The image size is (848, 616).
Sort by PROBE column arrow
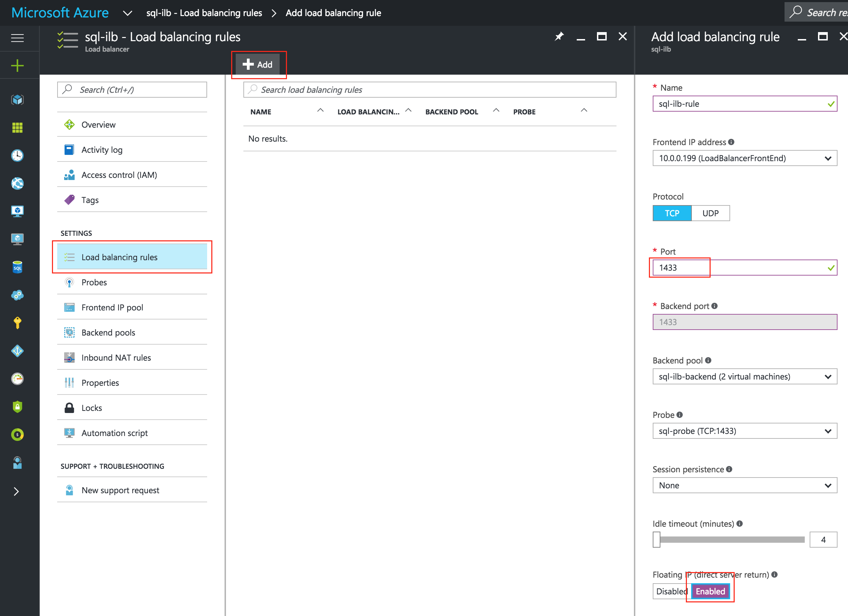click(584, 110)
